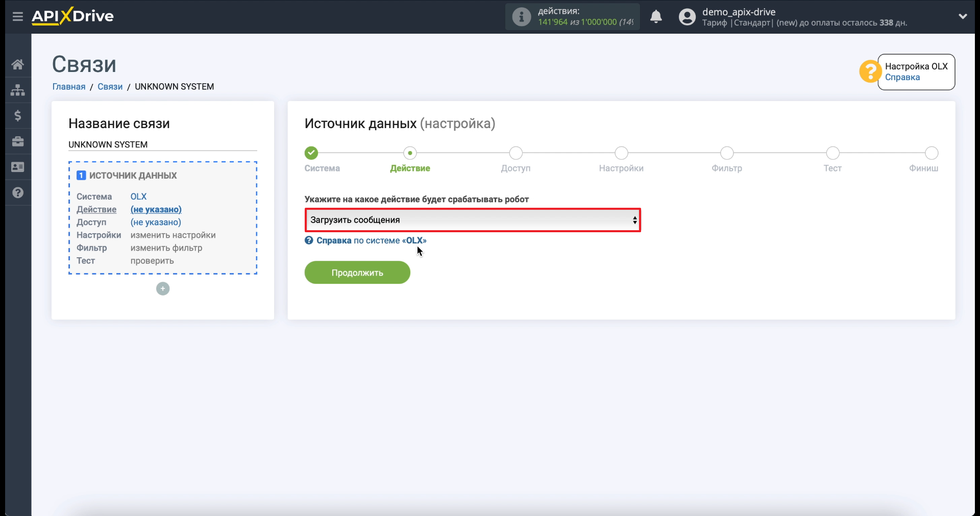This screenshot has height=516, width=980.
Task: Click изменить настройки
Action: [x=173, y=235]
